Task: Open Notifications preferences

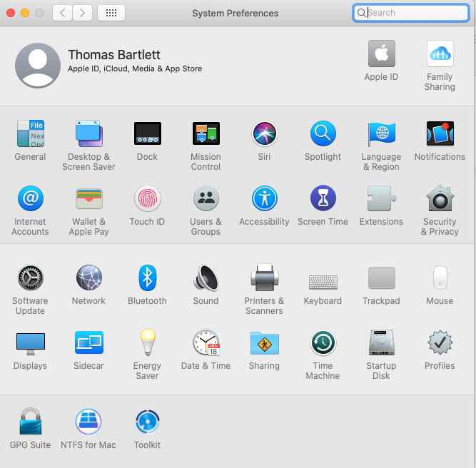Action: pyautogui.click(x=440, y=133)
